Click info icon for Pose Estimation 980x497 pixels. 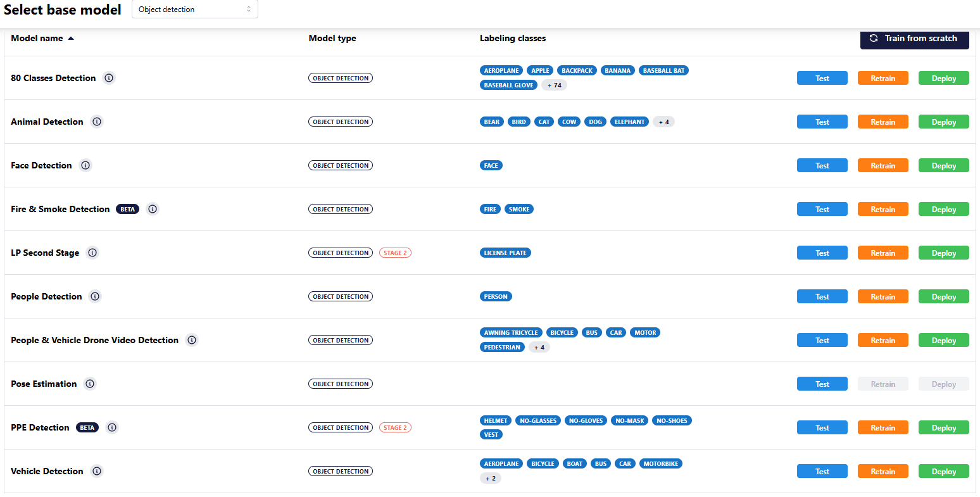click(x=90, y=384)
